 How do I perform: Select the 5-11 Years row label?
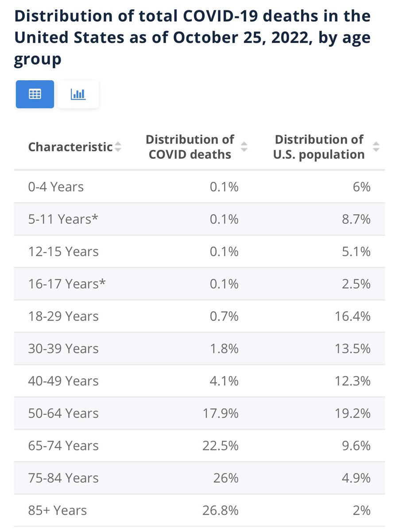click(x=62, y=219)
